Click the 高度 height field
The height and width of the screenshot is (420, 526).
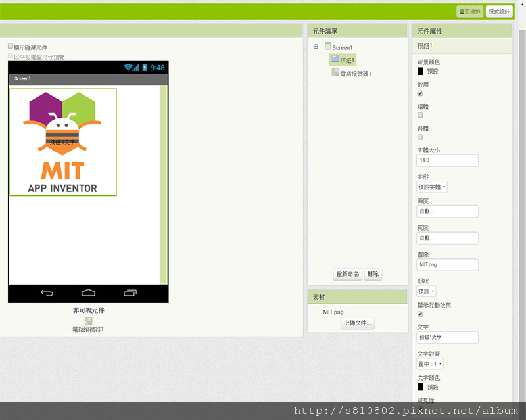(x=448, y=212)
